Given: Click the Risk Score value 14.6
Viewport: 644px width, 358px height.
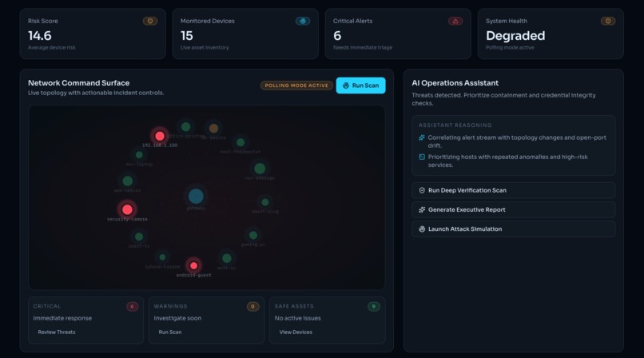Looking at the screenshot, I should pos(40,36).
